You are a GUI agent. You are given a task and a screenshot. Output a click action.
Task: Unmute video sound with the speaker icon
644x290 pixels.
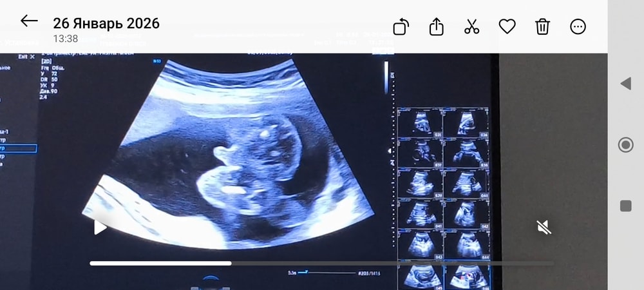tap(544, 227)
